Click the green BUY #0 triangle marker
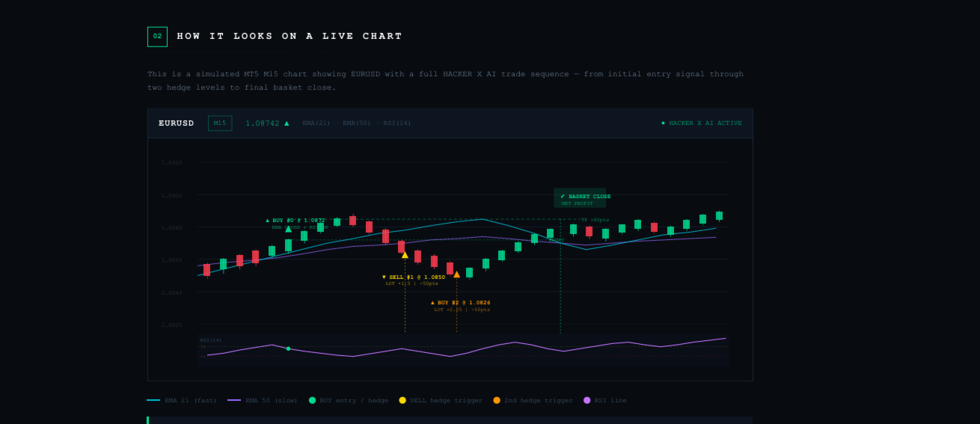 coord(288,229)
